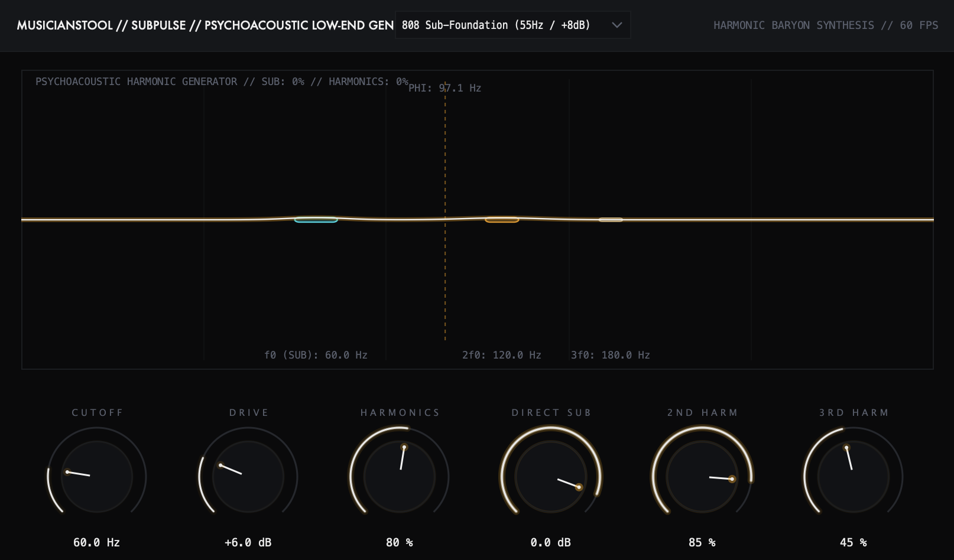The image size is (954, 560).
Task: Click the preset dropdown chevron arrow
Action: 616,25
